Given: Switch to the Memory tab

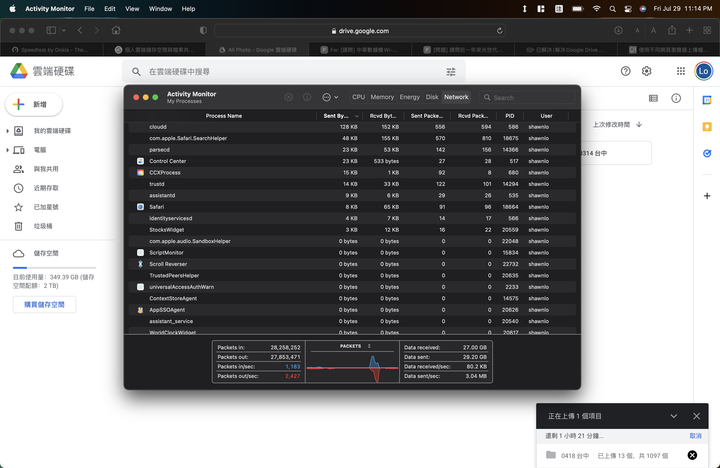Looking at the screenshot, I should 382,97.
